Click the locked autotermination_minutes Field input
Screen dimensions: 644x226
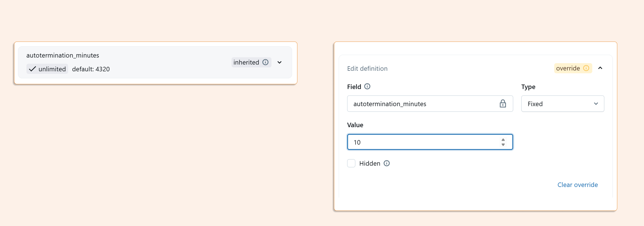point(430,104)
